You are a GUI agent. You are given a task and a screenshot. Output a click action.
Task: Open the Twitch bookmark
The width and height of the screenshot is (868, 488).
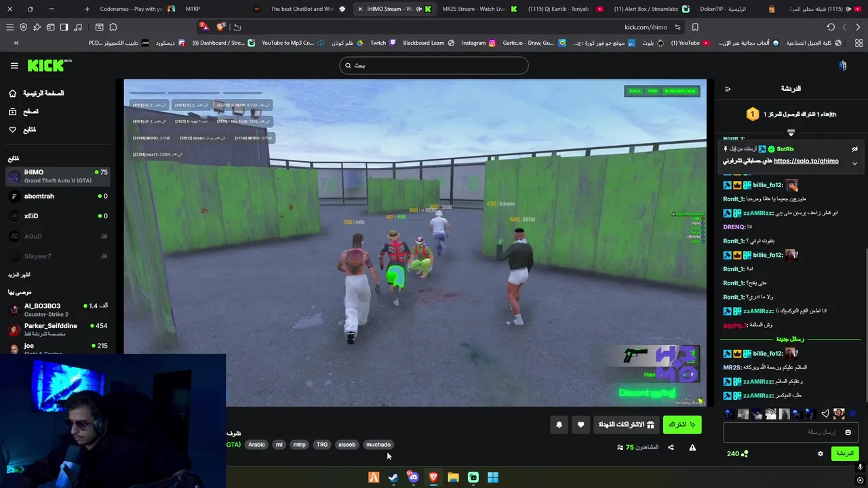[383, 43]
